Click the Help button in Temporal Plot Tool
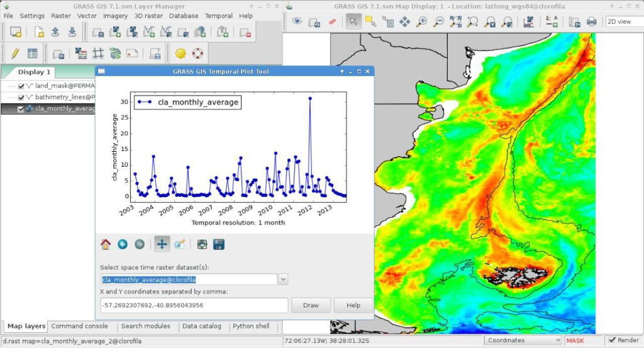 [x=353, y=305]
